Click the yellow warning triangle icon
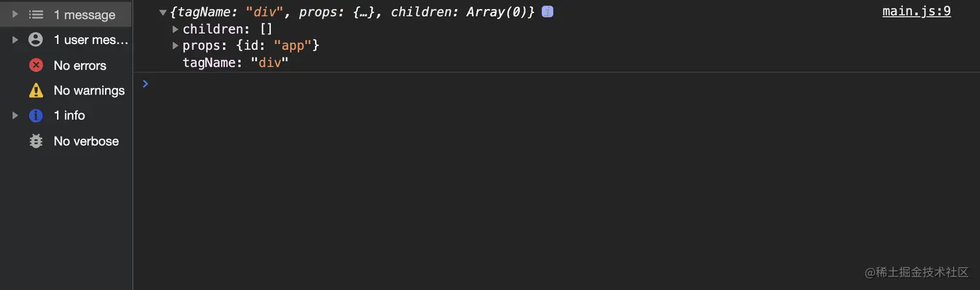Screen dimensions: 980x290 (x=36, y=90)
